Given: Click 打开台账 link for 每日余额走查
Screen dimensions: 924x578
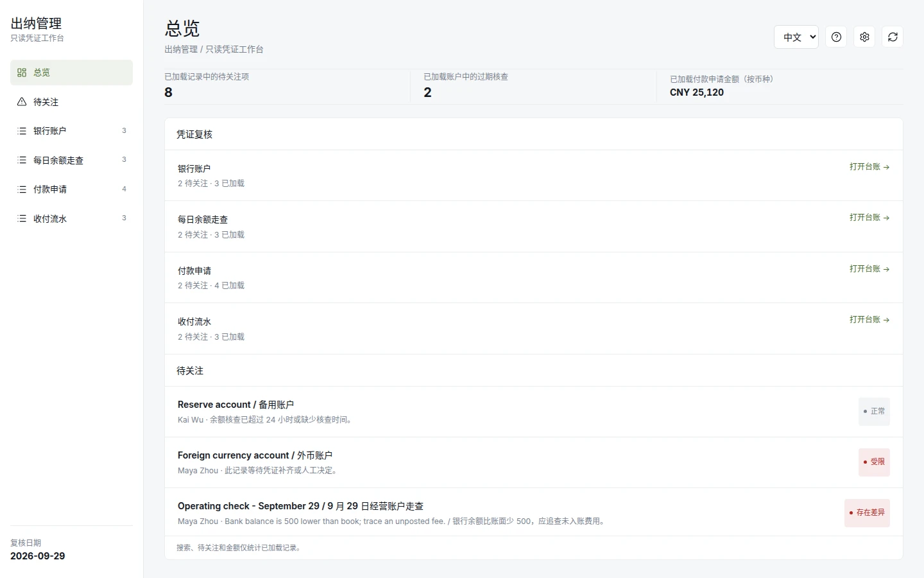Looking at the screenshot, I should coord(869,218).
